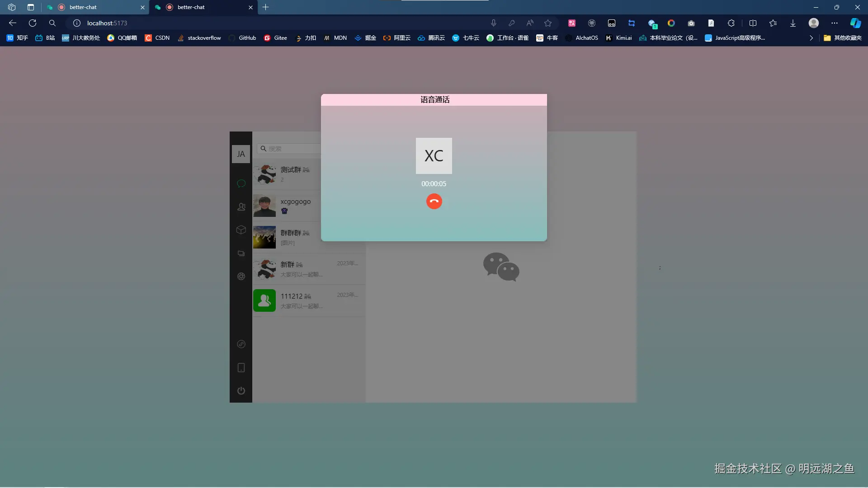Toggle the favorites star for this page
The image size is (868, 488).
coord(548,23)
